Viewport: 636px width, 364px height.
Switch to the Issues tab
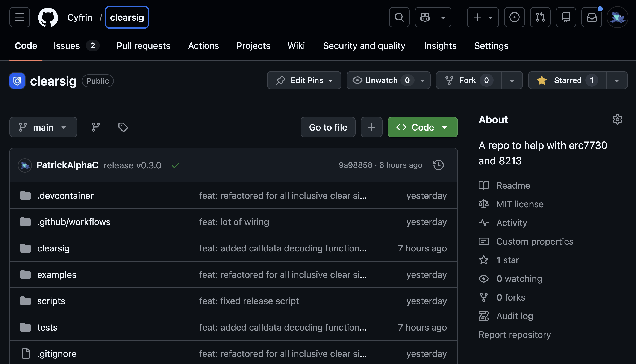[x=76, y=46]
